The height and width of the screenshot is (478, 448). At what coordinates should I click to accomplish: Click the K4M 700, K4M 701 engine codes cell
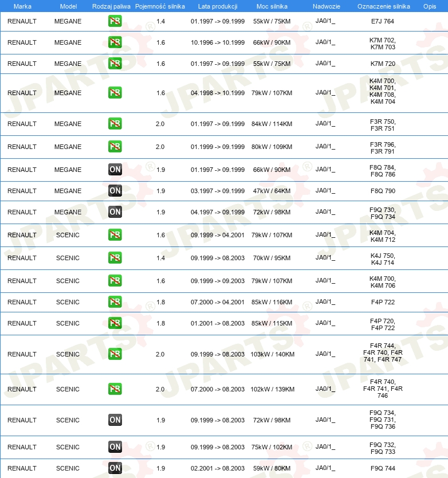(x=383, y=91)
